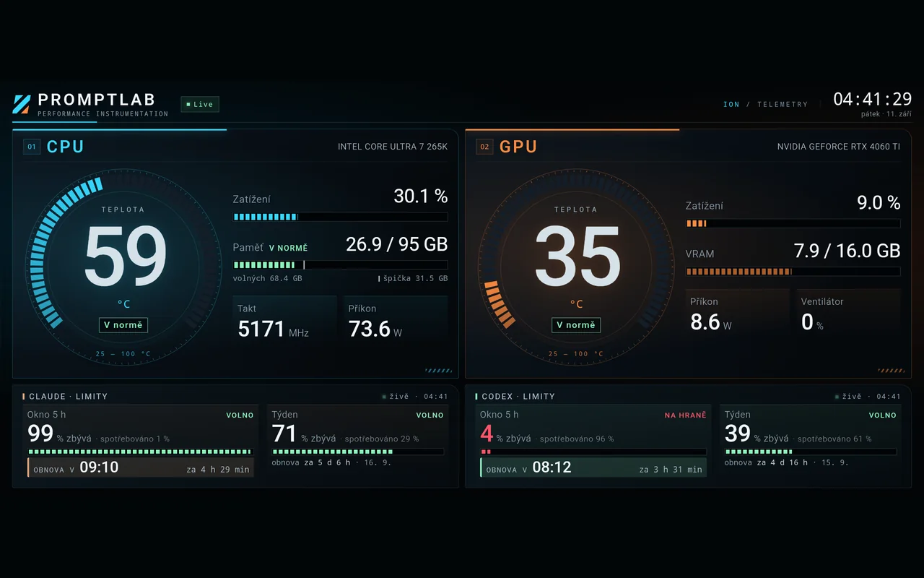Select the Ventilátor value "0 %"
Screen dimensions: 924x578
click(x=812, y=322)
